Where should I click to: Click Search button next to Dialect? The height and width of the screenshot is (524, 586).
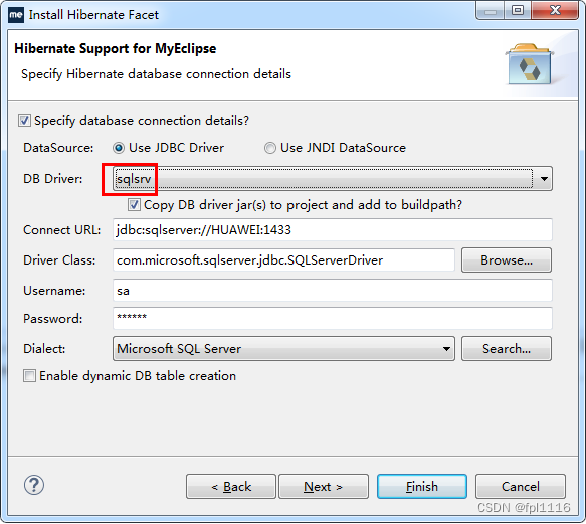tap(506, 349)
